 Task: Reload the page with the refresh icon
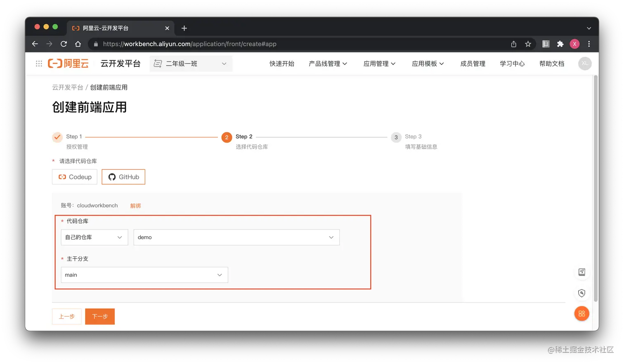click(64, 44)
